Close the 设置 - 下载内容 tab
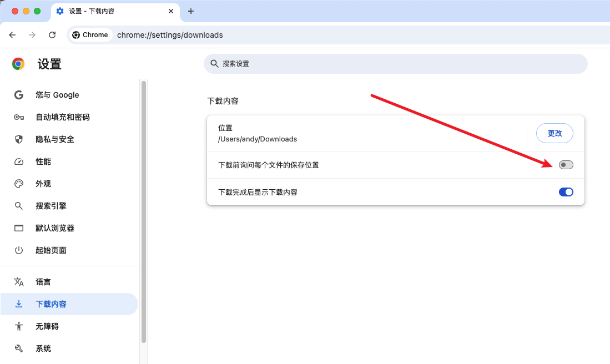The height and width of the screenshot is (364, 610). tap(171, 11)
